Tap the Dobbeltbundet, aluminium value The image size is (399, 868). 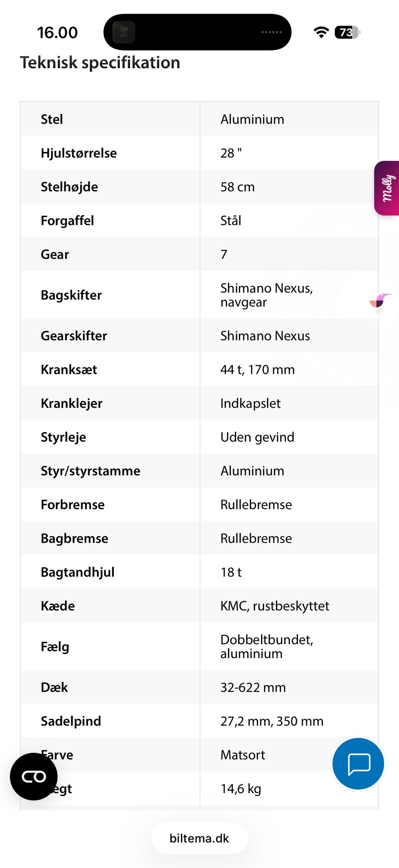266,646
